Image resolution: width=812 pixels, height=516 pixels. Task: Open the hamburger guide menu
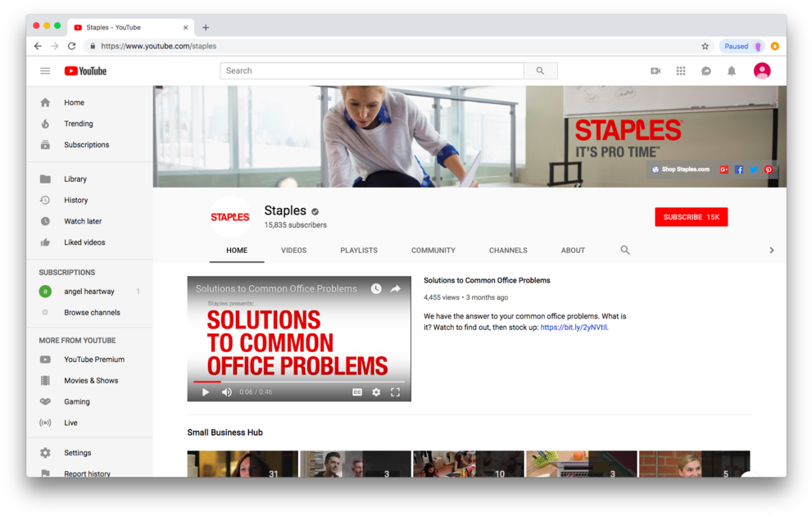point(45,71)
